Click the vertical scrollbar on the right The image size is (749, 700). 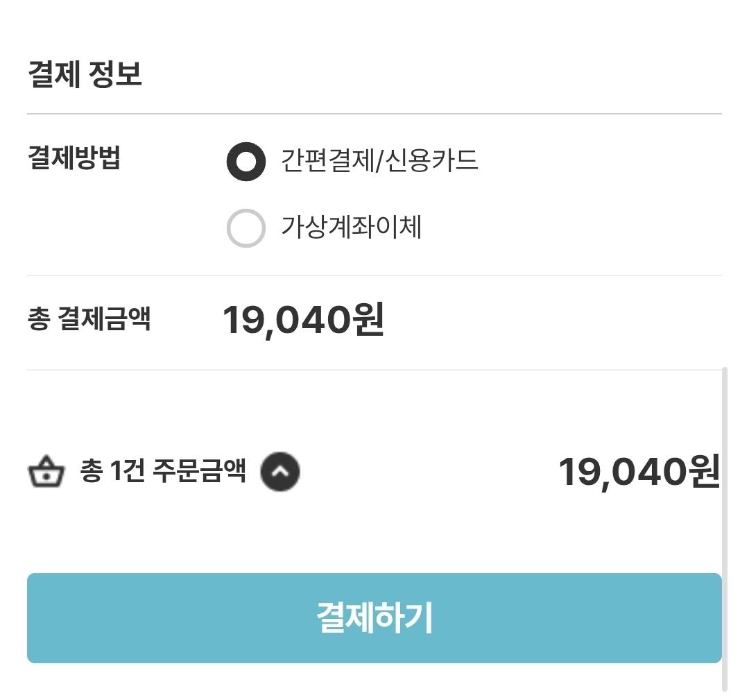(725, 527)
